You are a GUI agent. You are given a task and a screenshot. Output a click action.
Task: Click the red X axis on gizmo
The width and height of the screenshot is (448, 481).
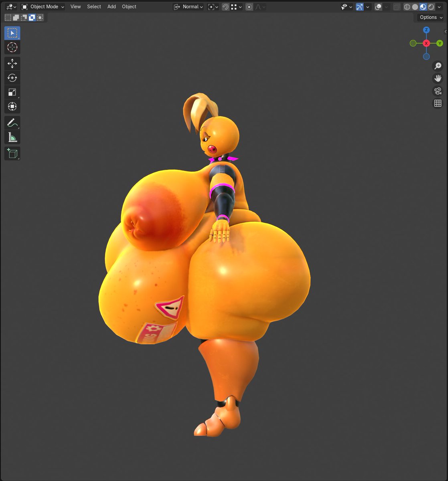[x=426, y=43]
